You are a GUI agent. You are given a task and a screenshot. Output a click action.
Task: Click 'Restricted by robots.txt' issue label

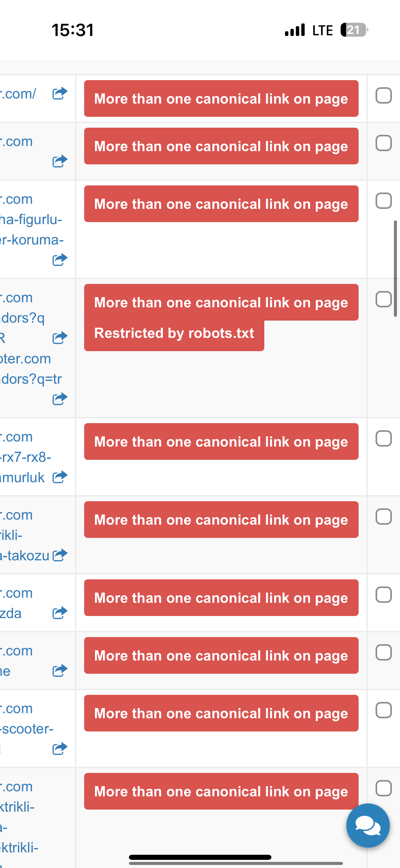coord(174,333)
